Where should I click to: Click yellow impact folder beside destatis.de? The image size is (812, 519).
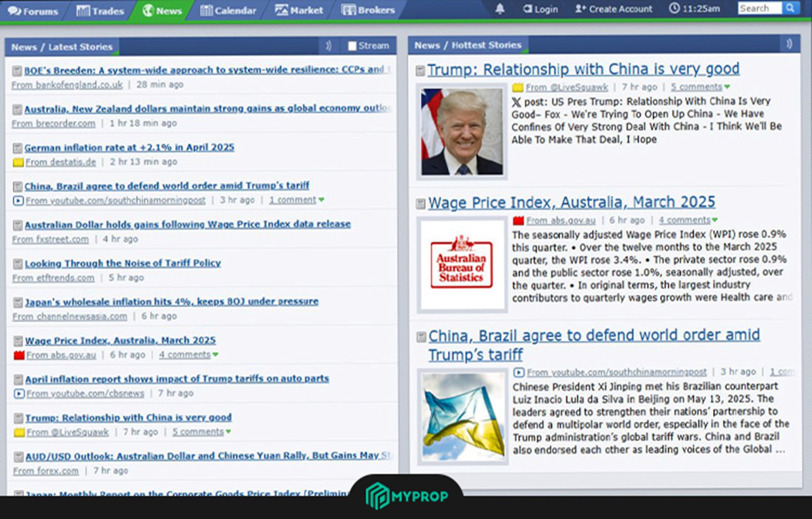pos(18,162)
